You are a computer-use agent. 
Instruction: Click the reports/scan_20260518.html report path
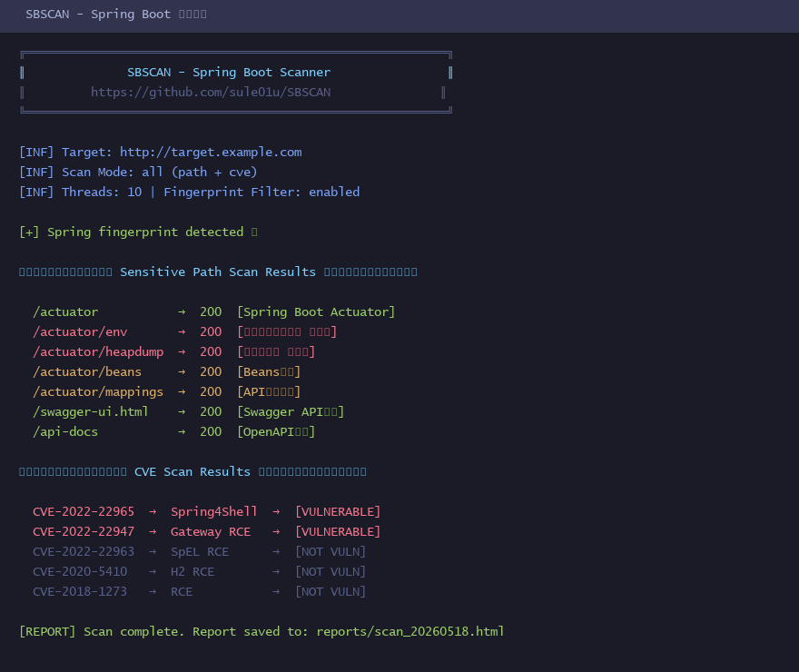tap(410, 632)
